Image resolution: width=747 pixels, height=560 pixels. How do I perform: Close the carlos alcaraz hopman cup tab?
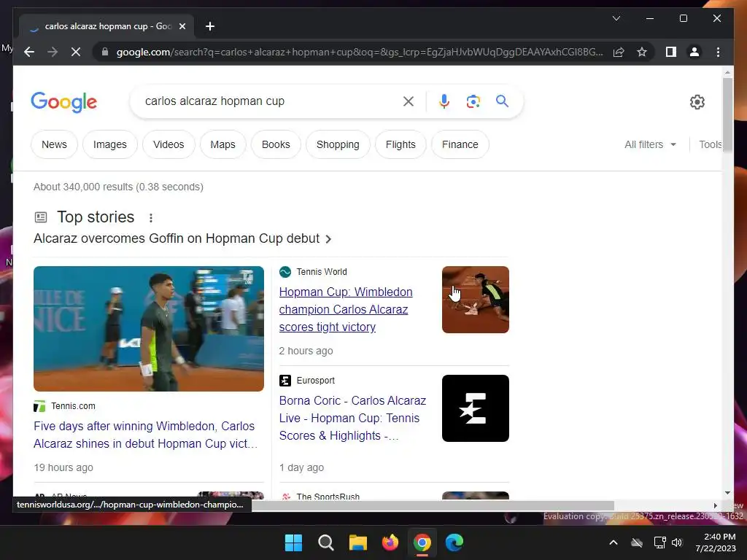click(182, 26)
